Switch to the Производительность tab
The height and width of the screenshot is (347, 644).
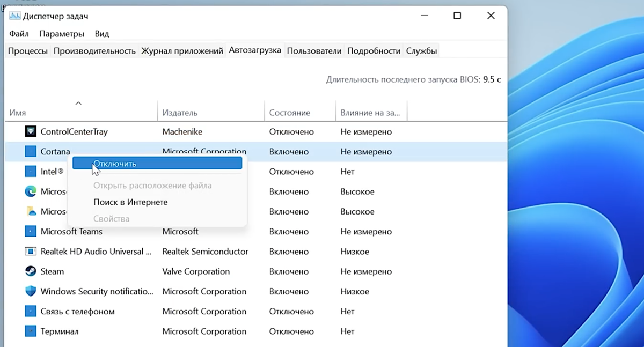coord(94,51)
